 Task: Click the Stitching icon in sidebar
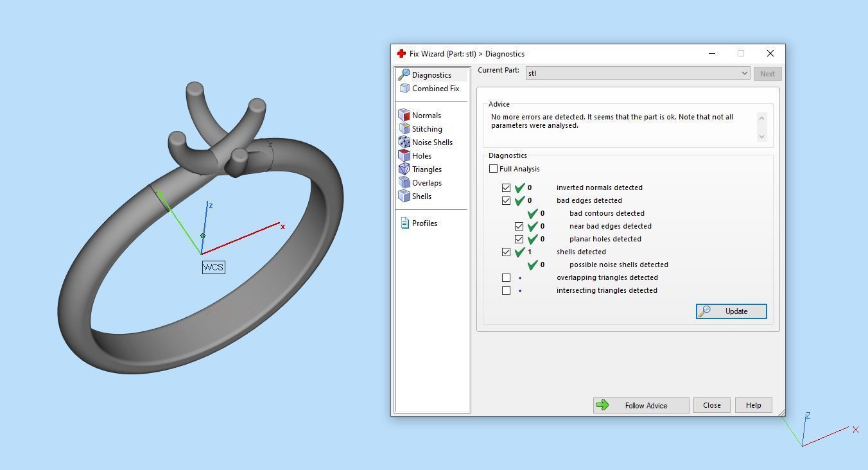[404, 129]
